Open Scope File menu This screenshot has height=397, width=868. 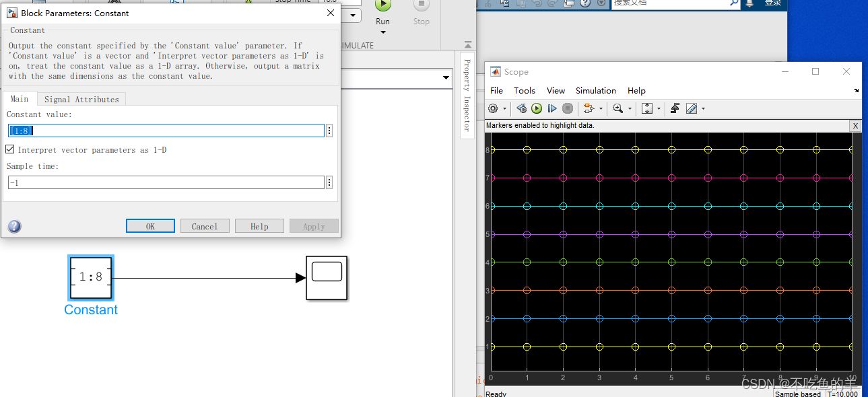(x=496, y=90)
